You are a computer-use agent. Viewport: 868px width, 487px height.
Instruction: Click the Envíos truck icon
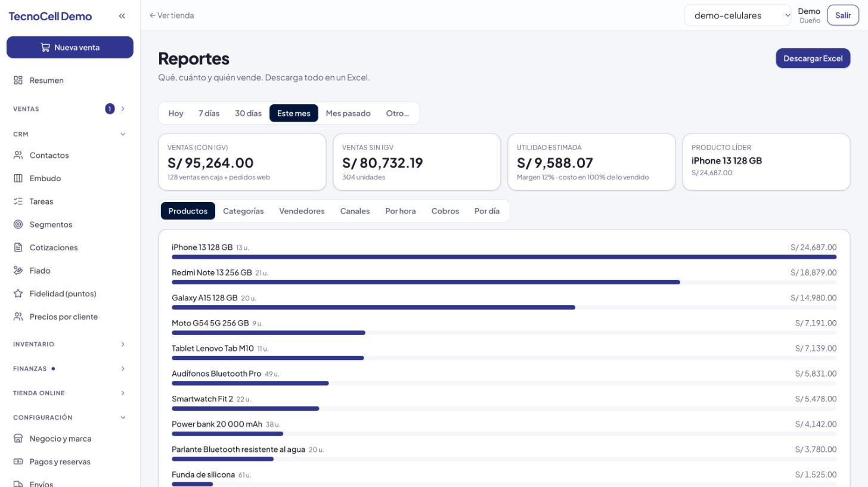click(18, 484)
